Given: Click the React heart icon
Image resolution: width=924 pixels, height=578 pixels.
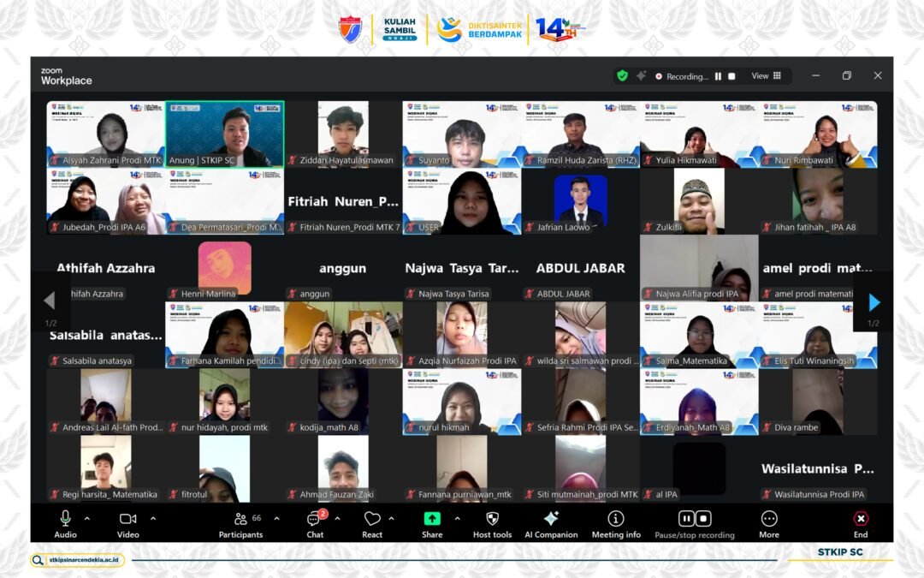Looking at the screenshot, I should 372,519.
